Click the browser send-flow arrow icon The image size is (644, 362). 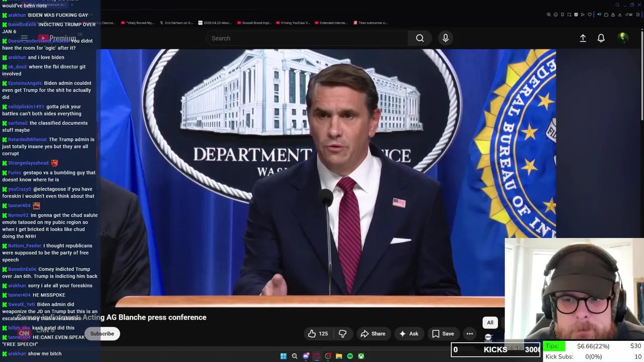pos(583,15)
